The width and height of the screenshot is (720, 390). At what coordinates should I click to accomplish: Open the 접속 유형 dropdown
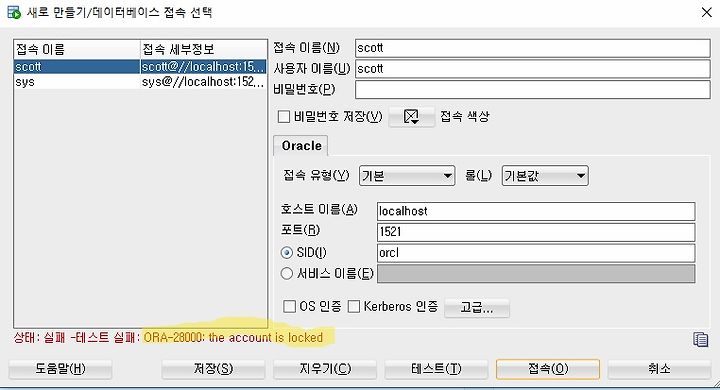pyautogui.click(x=407, y=176)
